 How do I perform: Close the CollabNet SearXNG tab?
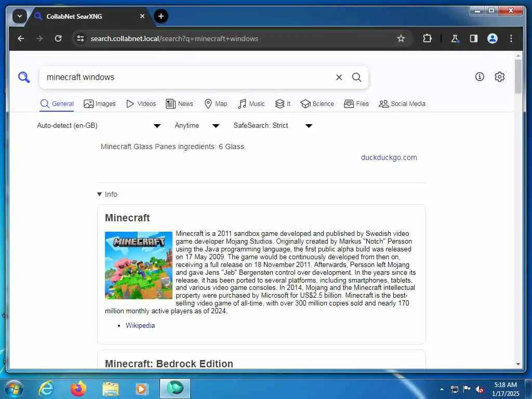[x=142, y=16]
